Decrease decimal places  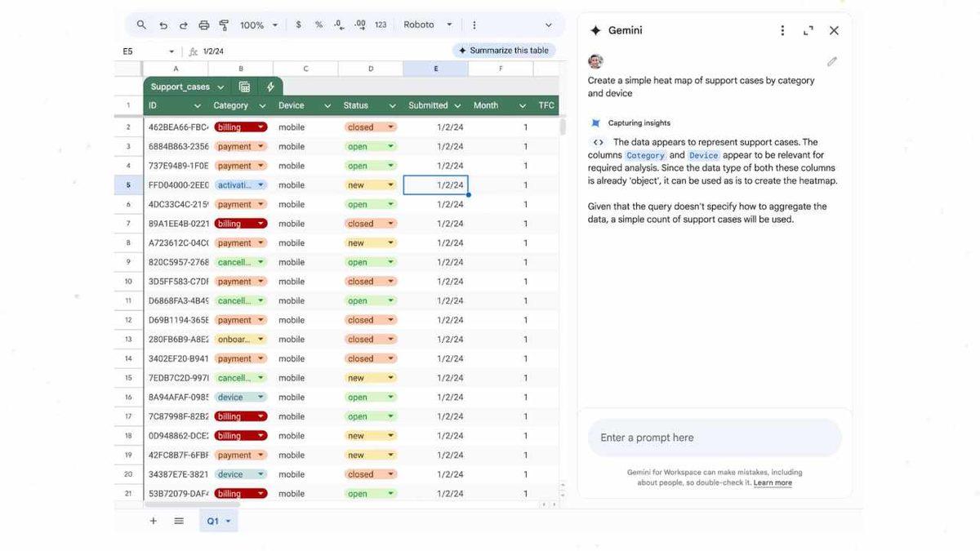(339, 24)
